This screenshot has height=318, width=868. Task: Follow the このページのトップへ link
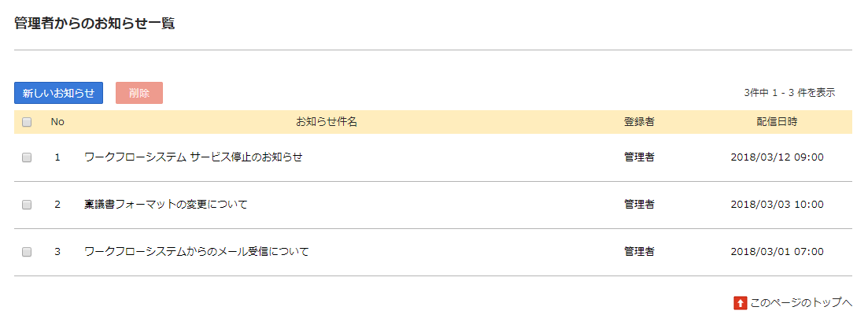[x=801, y=303]
